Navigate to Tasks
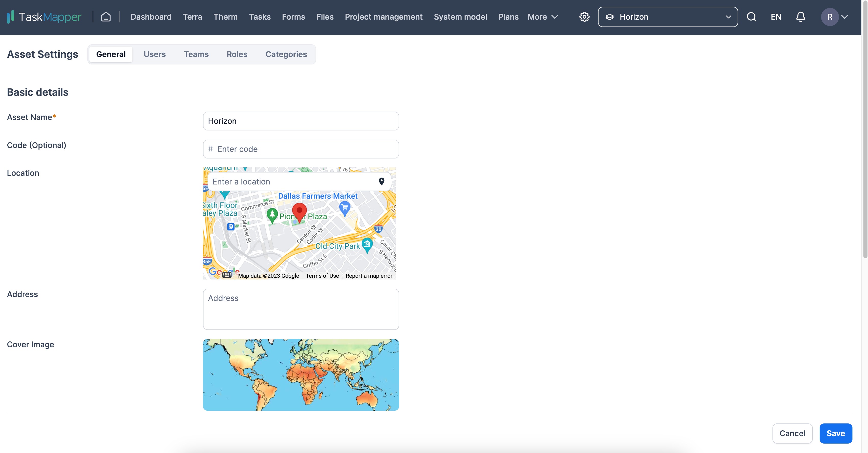The height and width of the screenshot is (453, 868). pyautogui.click(x=260, y=17)
